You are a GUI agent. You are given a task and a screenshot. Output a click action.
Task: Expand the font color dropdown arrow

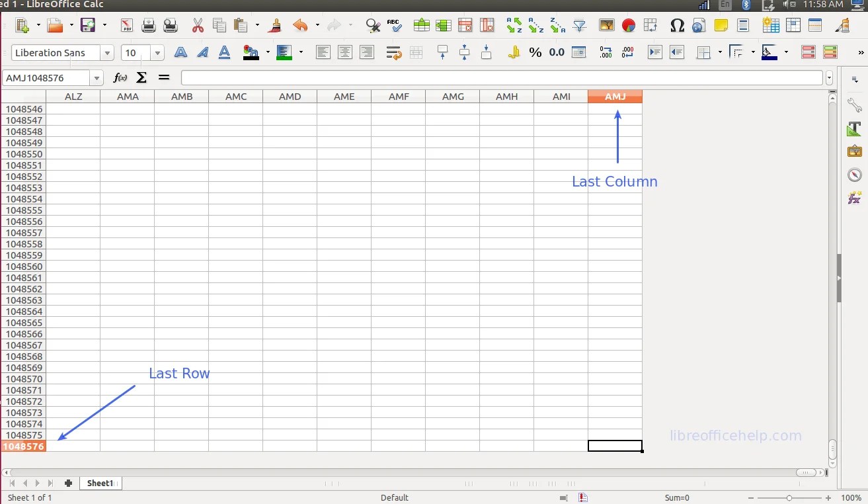tap(267, 52)
